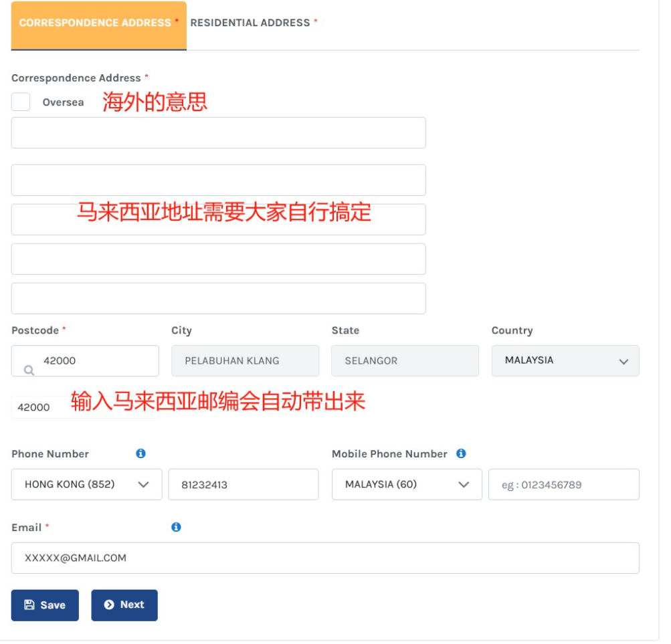Image resolution: width=671 pixels, height=644 pixels.
Task: Switch to the Correspondence Address tab
Action: (99, 25)
